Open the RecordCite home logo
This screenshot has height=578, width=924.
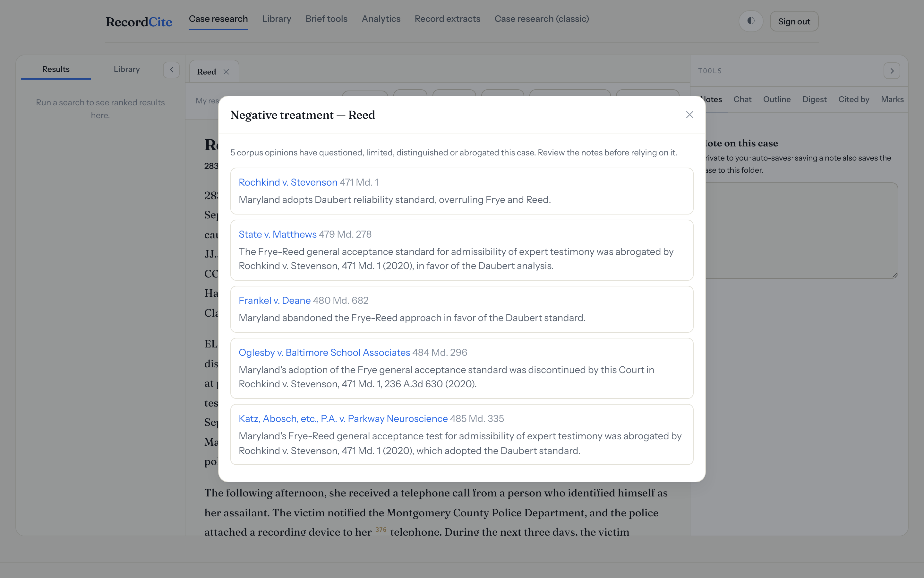[139, 22]
